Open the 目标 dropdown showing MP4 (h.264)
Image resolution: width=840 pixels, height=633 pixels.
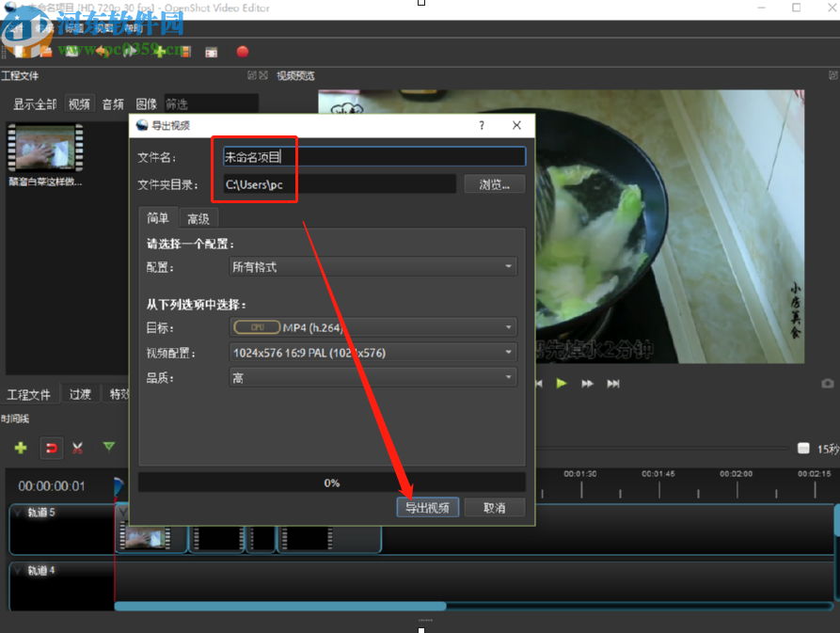[x=372, y=327]
